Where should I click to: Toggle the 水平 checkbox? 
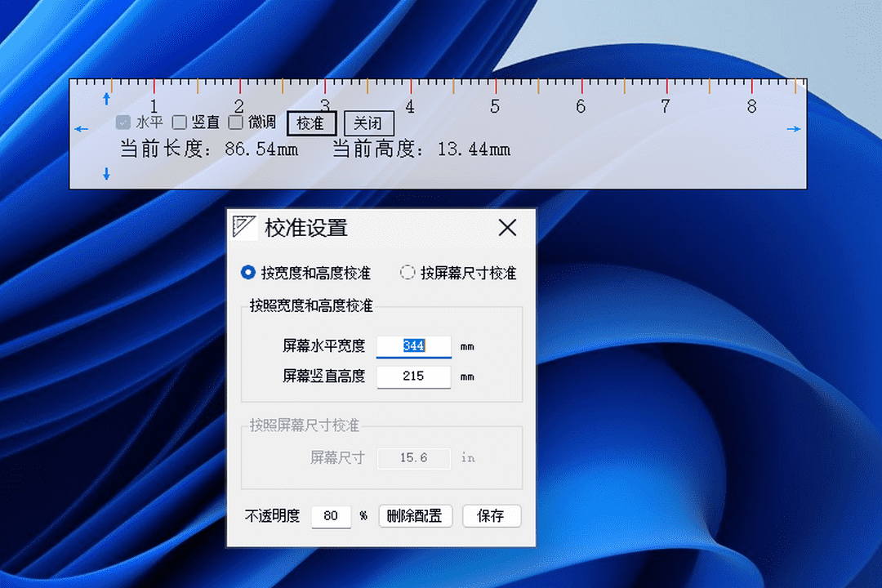click(122, 122)
